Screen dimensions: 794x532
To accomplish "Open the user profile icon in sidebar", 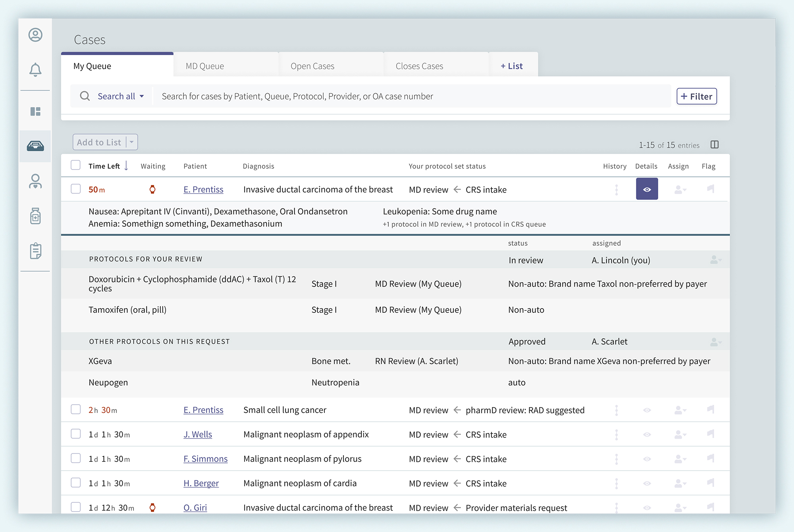I will click(35, 35).
